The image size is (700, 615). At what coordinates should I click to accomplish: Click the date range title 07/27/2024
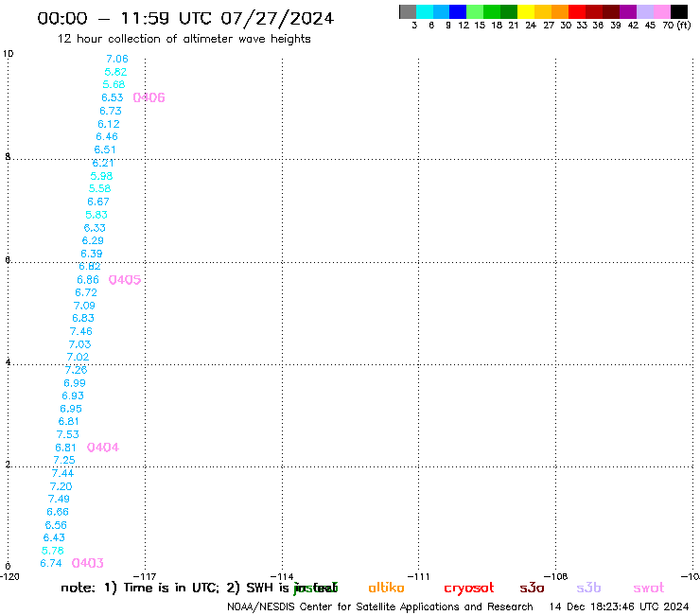277,19
